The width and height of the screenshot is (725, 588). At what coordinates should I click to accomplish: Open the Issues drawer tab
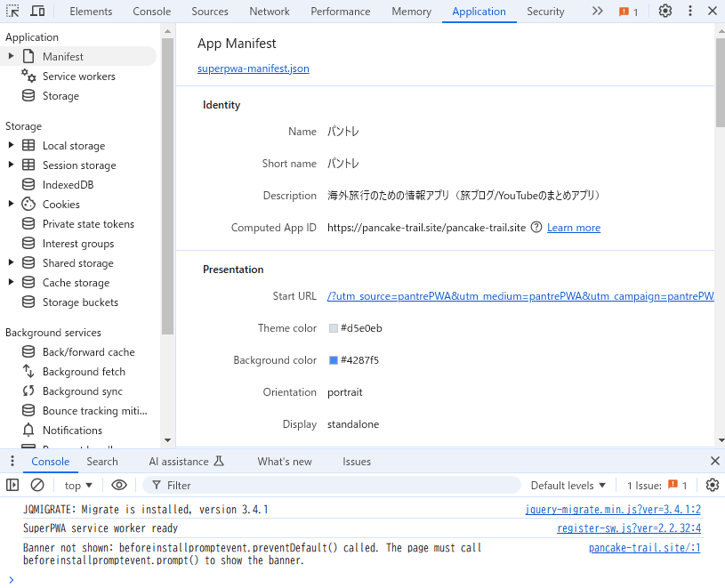pyautogui.click(x=357, y=462)
